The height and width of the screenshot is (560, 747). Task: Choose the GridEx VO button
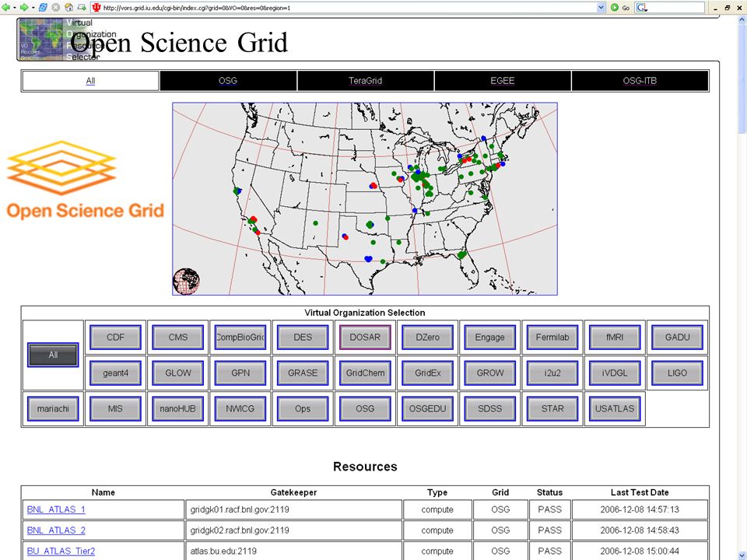(427, 373)
